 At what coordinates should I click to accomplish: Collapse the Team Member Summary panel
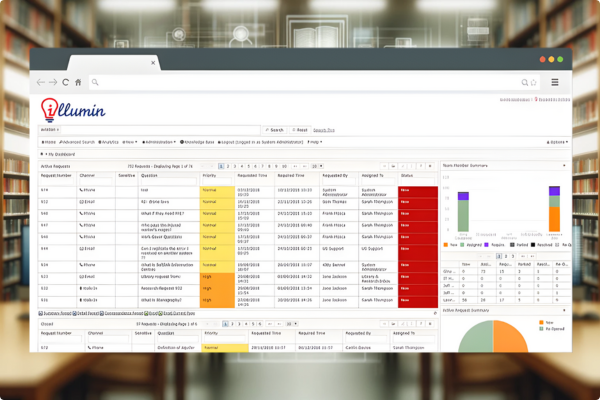564,166
